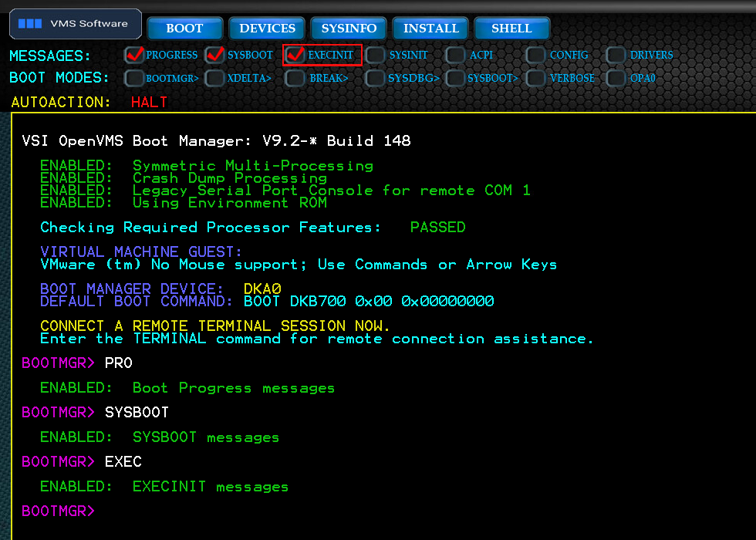This screenshot has height=540, width=756.
Task: Click the green PASSED status text
Action: click(x=438, y=227)
